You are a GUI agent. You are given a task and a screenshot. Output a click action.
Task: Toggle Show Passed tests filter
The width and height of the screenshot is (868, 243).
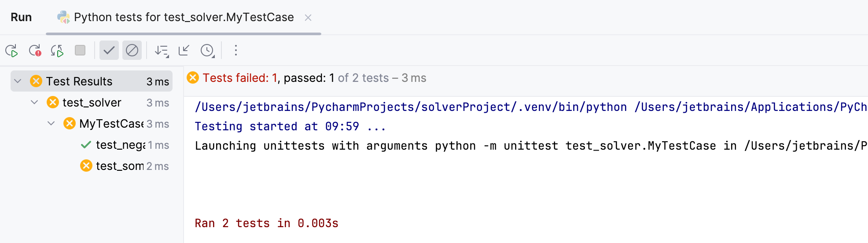pos(109,51)
